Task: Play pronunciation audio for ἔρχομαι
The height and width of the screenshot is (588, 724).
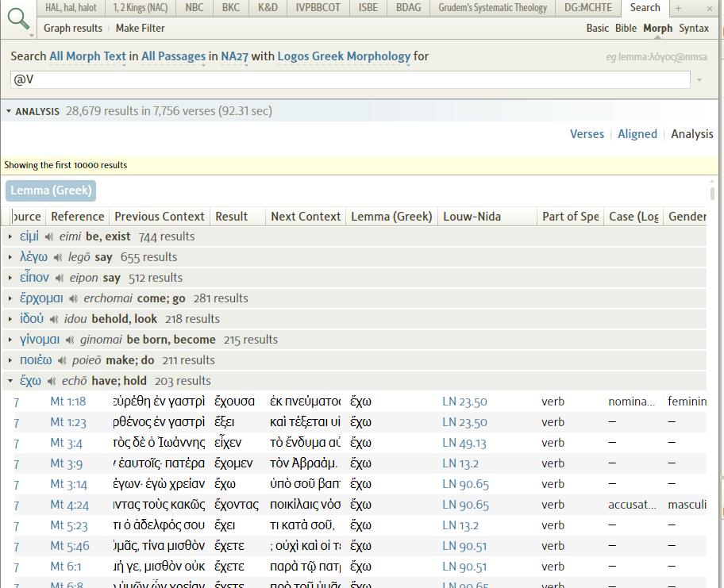Action: [73, 299]
